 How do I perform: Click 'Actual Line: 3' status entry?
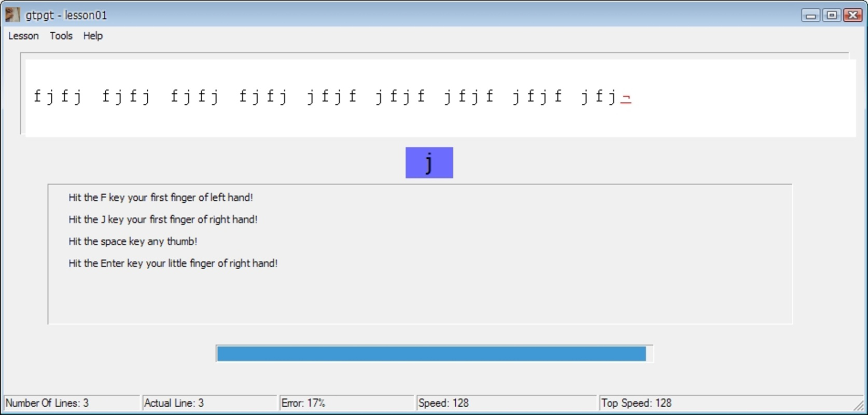click(209, 403)
